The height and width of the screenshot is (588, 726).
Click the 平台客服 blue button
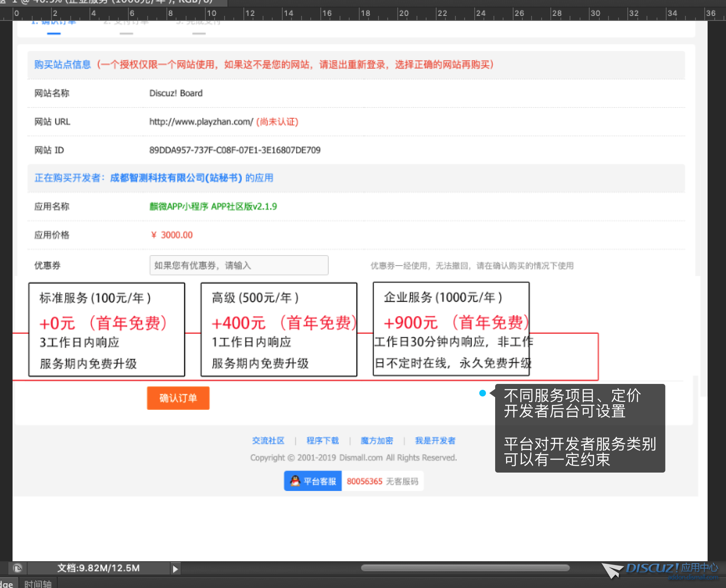coord(313,481)
